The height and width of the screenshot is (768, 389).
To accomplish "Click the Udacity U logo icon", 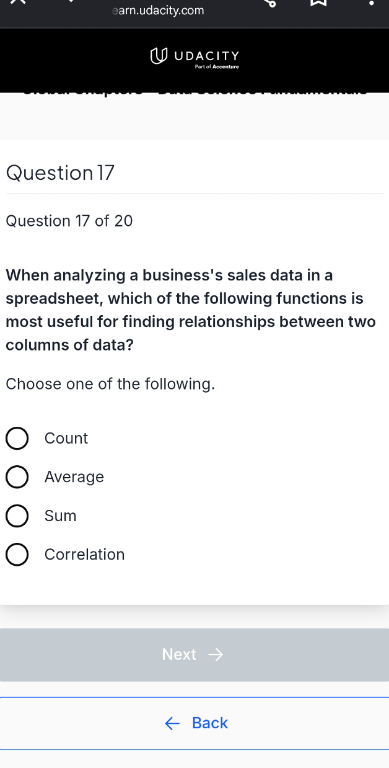I will pyautogui.click(x=157, y=56).
